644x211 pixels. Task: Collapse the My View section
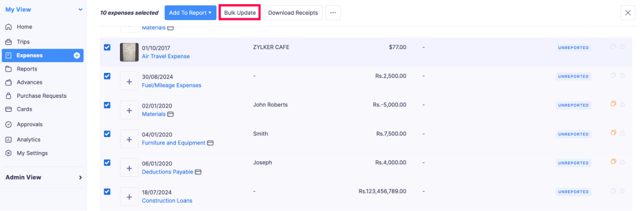[80, 10]
